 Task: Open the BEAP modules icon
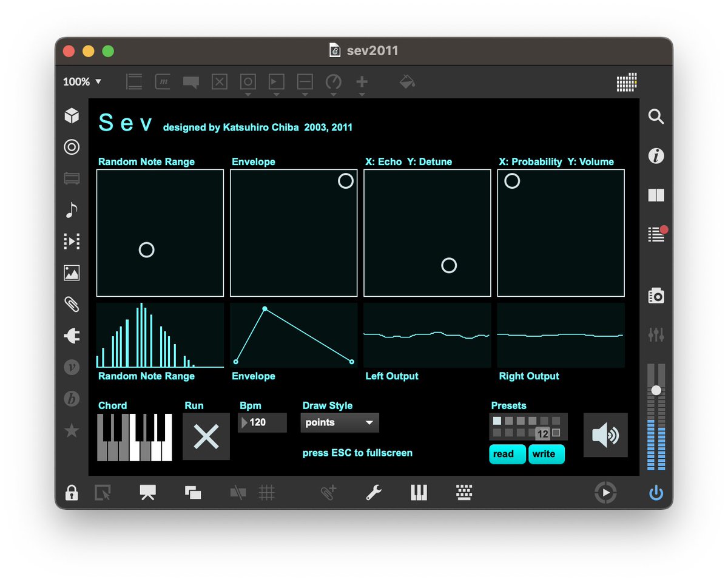72,399
